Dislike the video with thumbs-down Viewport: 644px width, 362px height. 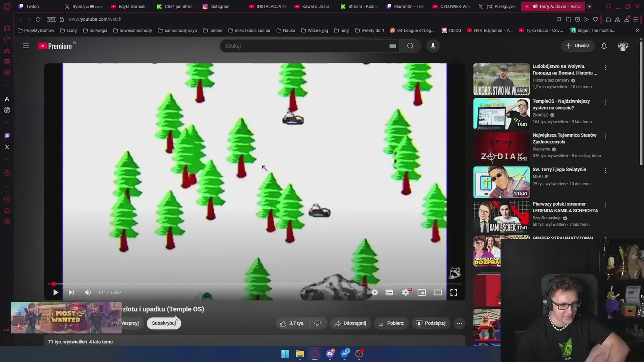click(317, 323)
